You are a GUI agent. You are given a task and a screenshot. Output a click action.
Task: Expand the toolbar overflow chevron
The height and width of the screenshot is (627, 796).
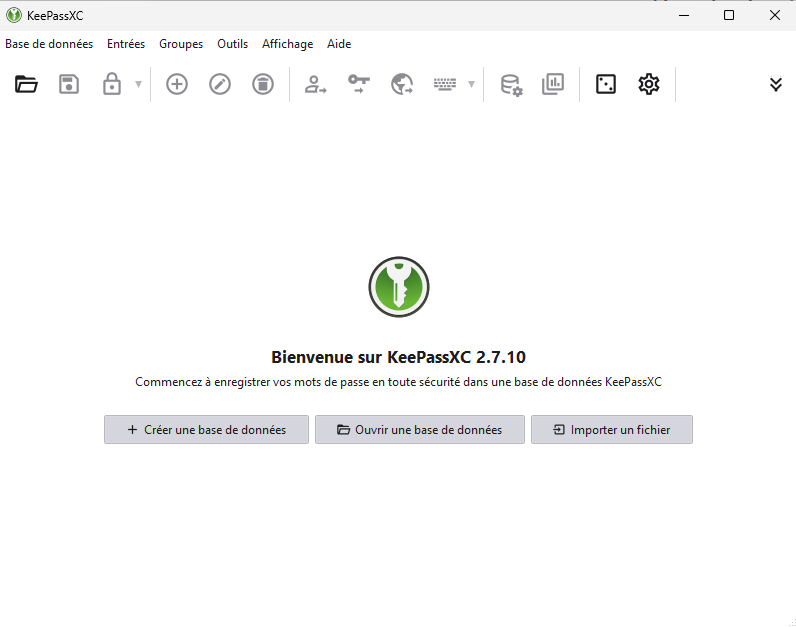point(776,84)
